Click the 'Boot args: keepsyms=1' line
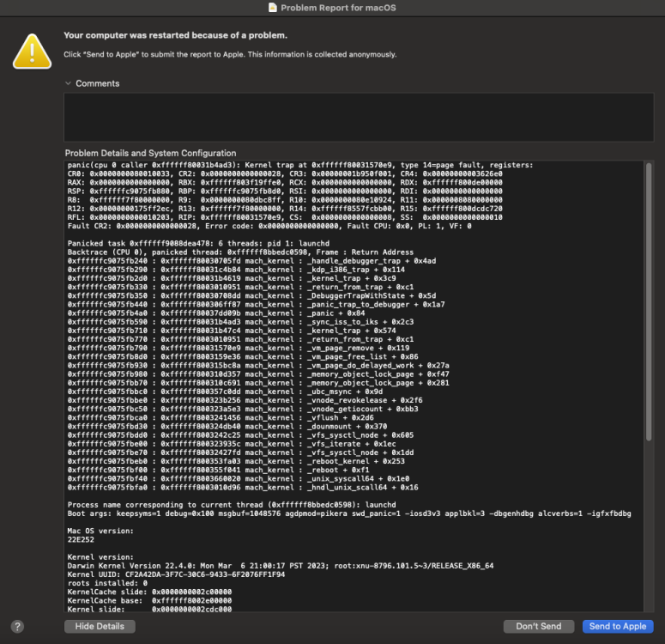This screenshot has width=665, height=644. tap(349, 513)
